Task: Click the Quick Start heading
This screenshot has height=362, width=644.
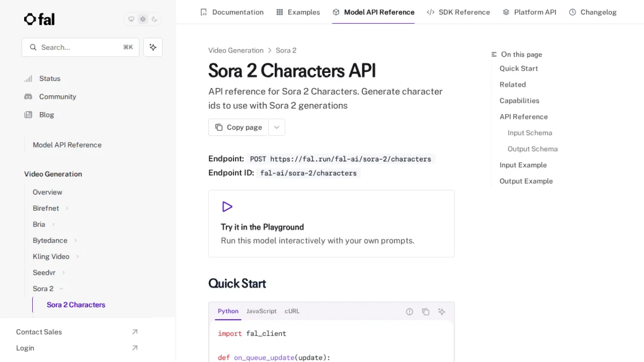Action: tap(237, 283)
